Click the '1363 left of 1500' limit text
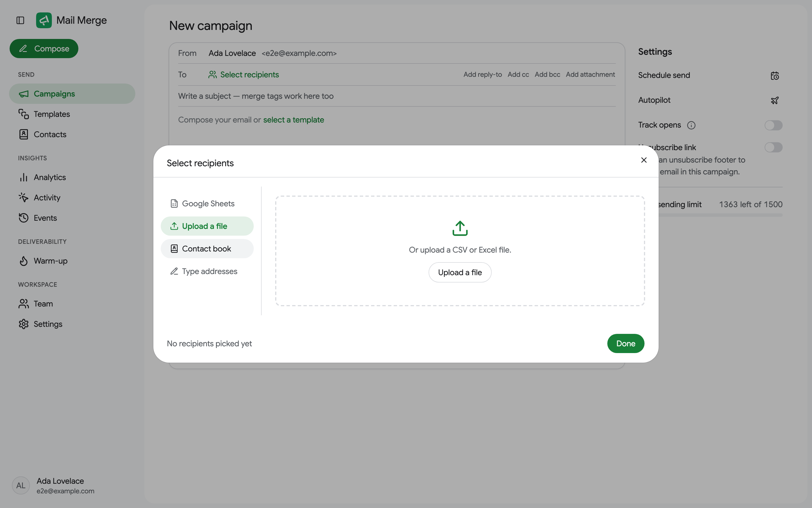 [x=751, y=205]
